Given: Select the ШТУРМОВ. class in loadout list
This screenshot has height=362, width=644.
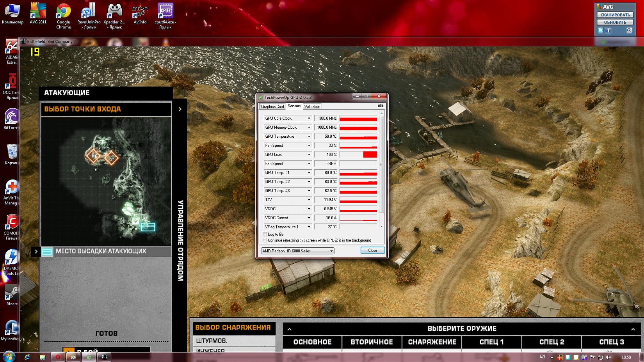Looking at the screenshot, I should click(x=234, y=341).
